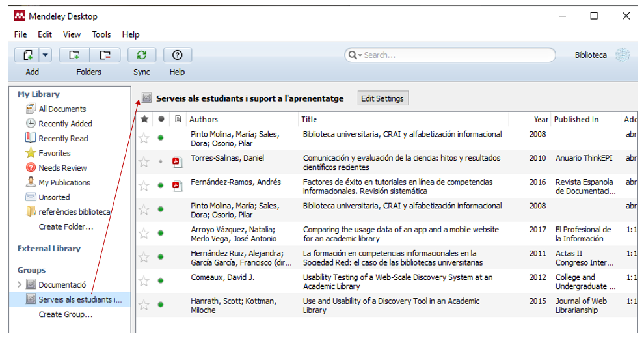Open the Edit menu
This screenshot has width=644, height=341.
pyautogui.click(x=45, y=34)
